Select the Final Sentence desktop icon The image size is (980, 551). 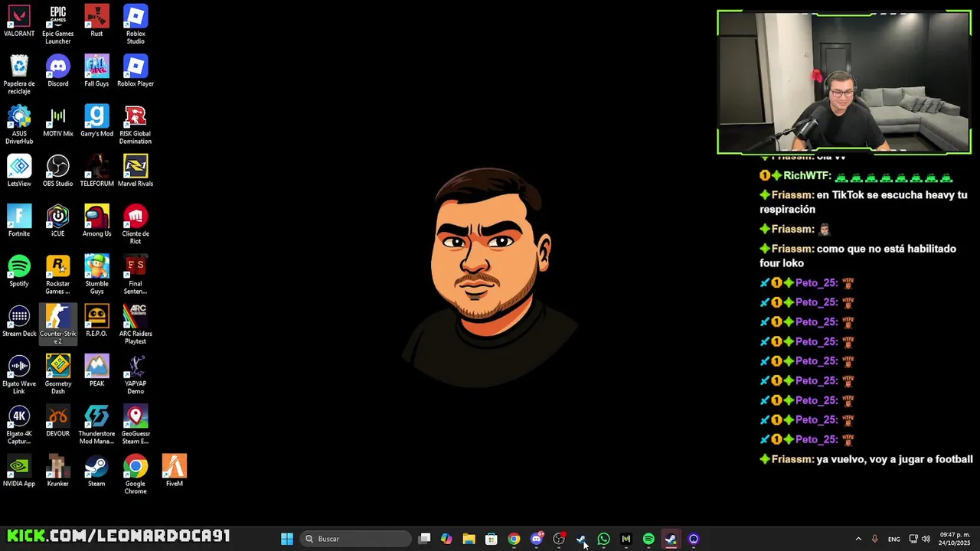click(136, 275)
